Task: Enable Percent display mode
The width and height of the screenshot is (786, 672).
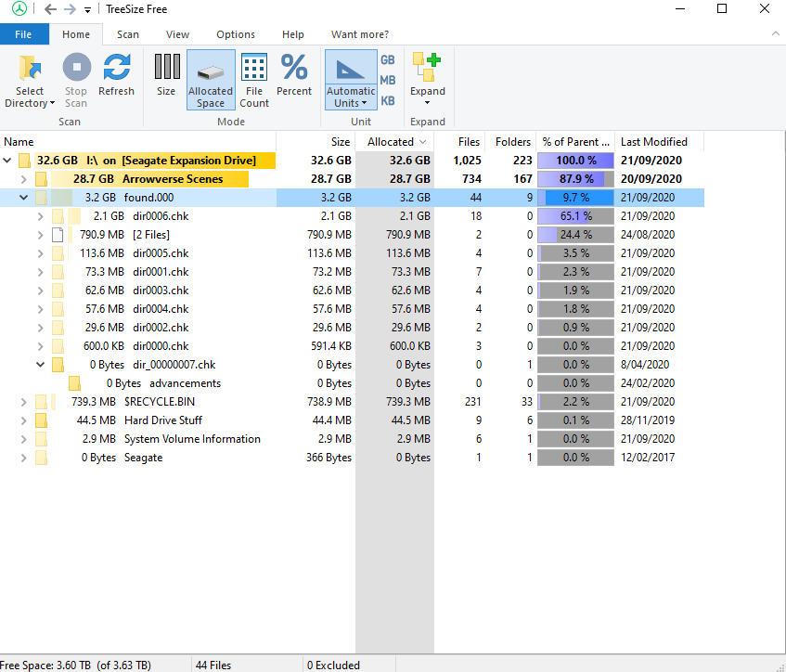Action: coord(294,81)
